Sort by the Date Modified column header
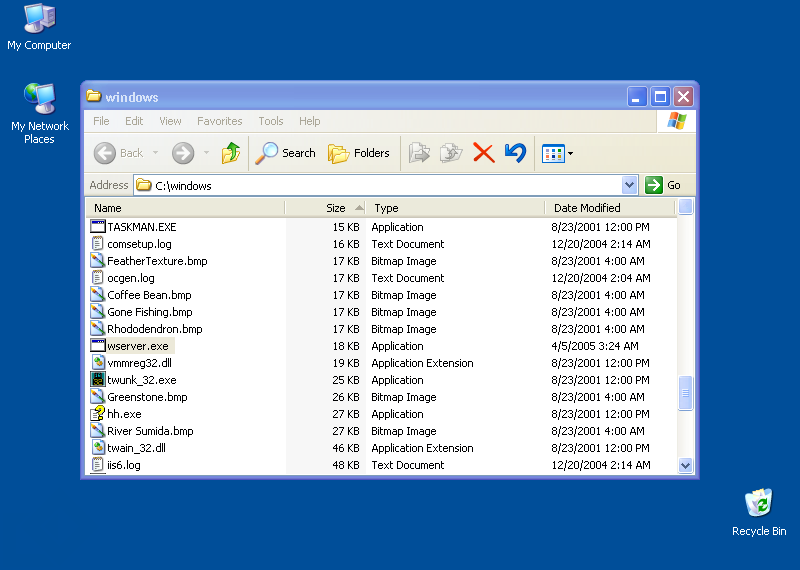Viewport: 800px width, 570px height. point(610,208)
